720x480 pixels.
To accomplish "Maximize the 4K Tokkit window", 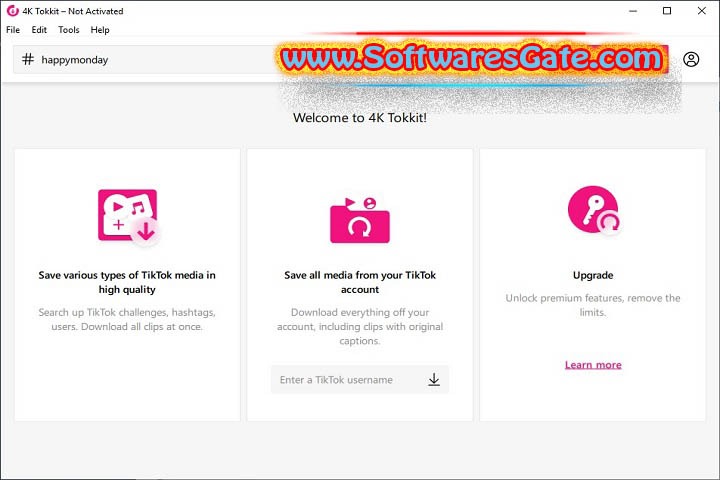I will tap(667, 11).
